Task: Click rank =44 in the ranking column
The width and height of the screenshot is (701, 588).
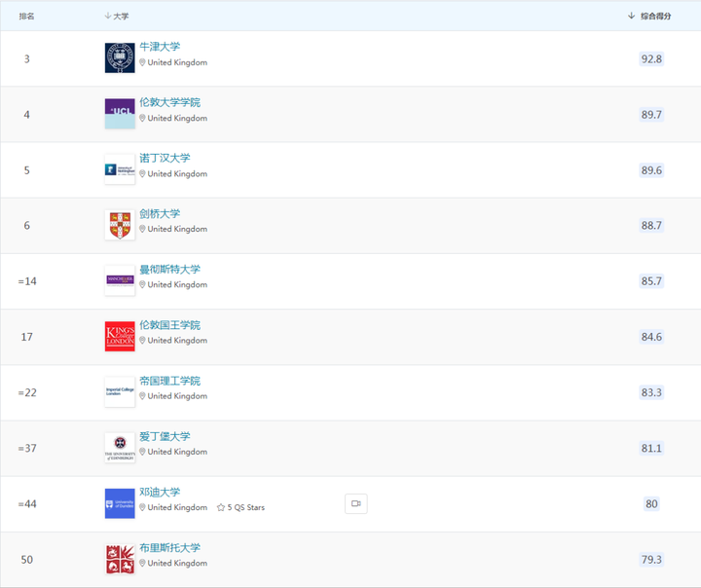Action: (x=27, y=504)
